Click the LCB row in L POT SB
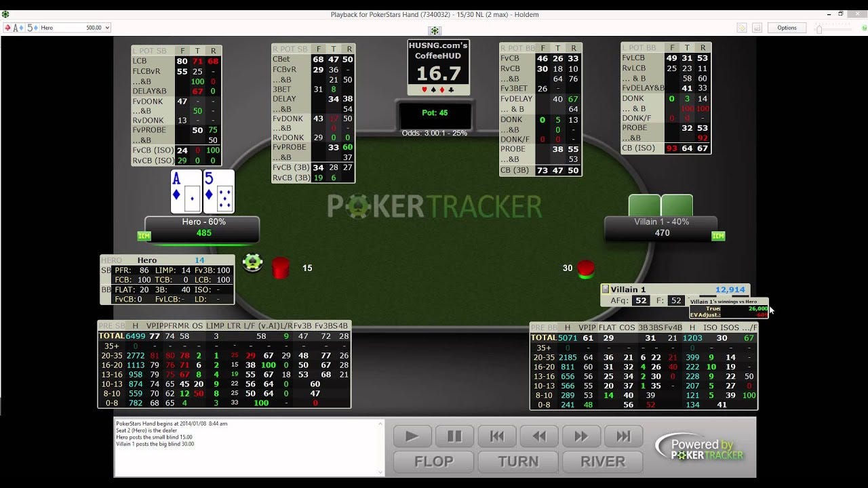868x488 pixels. [176, 61]
